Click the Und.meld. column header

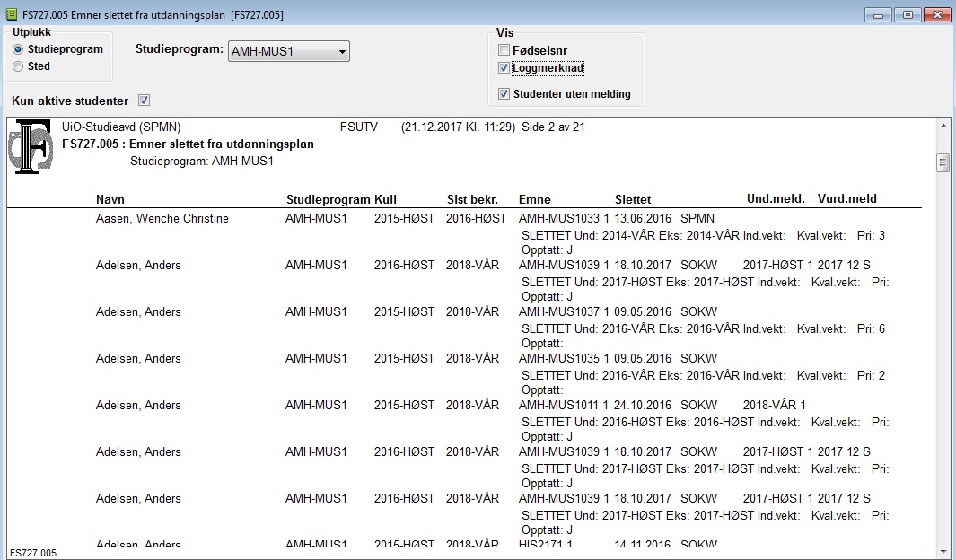coord(776,198)
